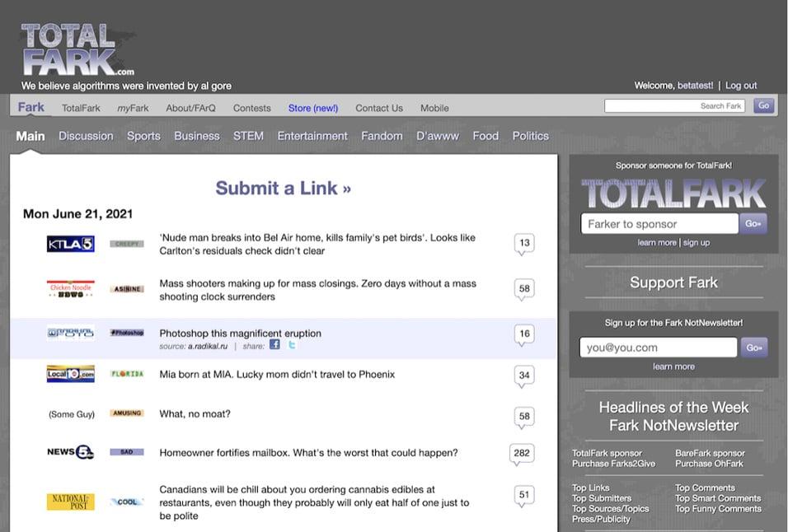Open the a.radikal.ru source link
Image resolution: width=788 pixels, height=532 pixels.
click(x=208, y=347)
